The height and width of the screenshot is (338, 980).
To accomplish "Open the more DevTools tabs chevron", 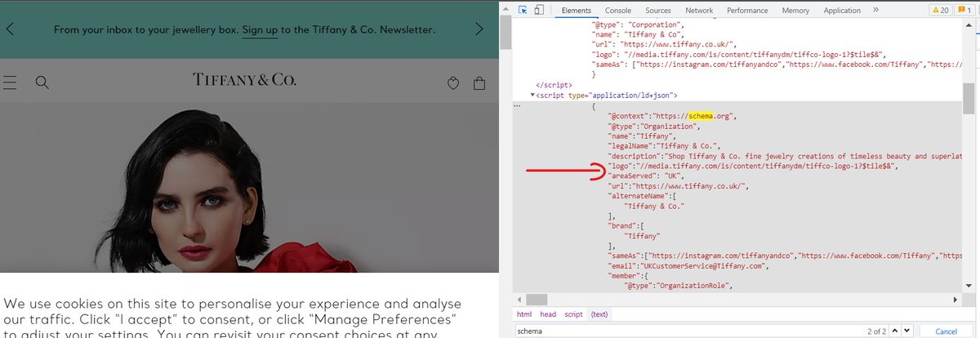I will tap(875, 10).
